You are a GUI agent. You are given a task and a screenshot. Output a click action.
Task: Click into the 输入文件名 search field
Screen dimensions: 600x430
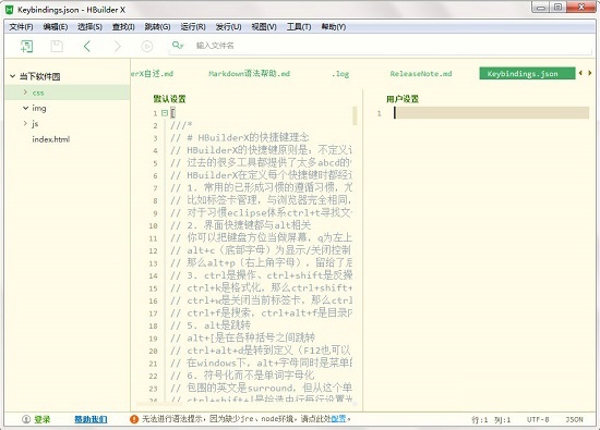click(x=240, y=46)
